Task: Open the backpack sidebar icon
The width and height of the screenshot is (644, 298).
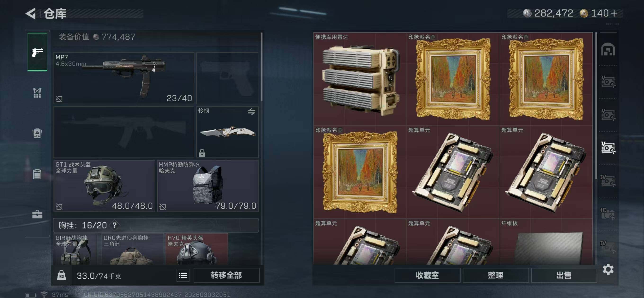Action: click(x=37, y=133)
